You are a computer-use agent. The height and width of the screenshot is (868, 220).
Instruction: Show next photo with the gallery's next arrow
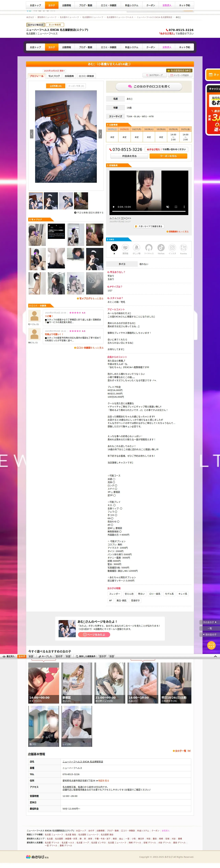coord(100,134)
